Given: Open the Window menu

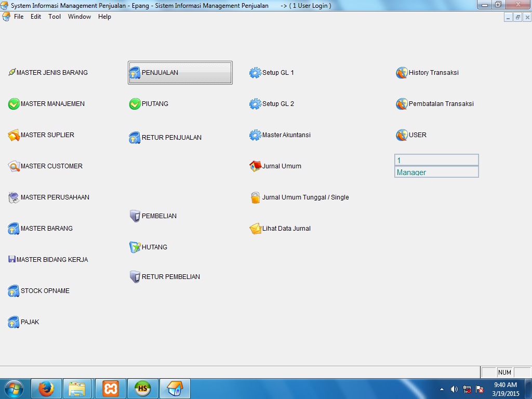Looking at the screenshot, I should (79, 17).
